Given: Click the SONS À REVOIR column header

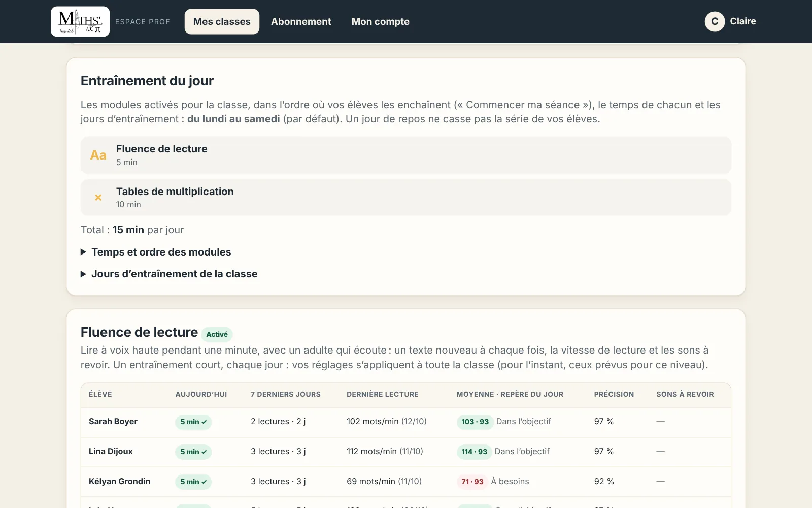Looking at the screenshot, I should click(x=685, y=394).
